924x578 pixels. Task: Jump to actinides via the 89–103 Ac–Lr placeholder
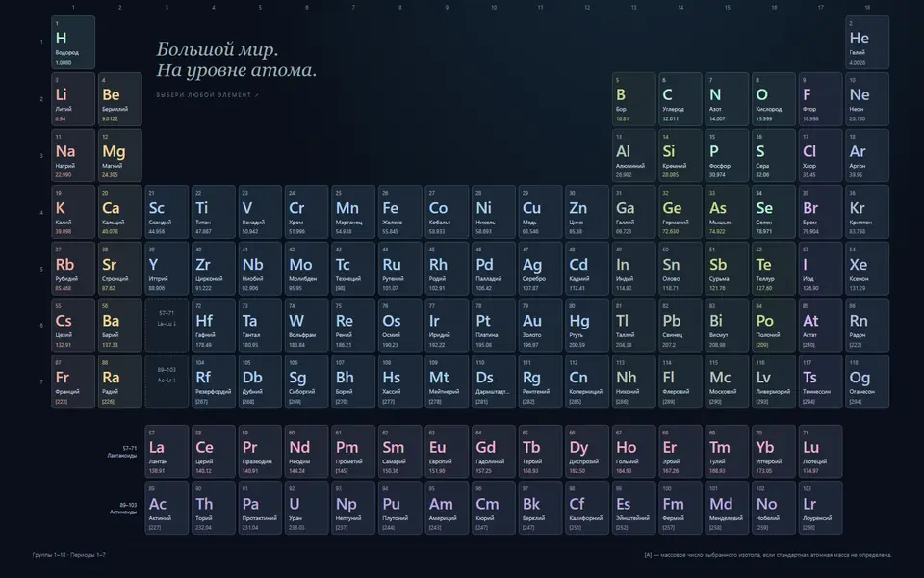pos(167,381)
